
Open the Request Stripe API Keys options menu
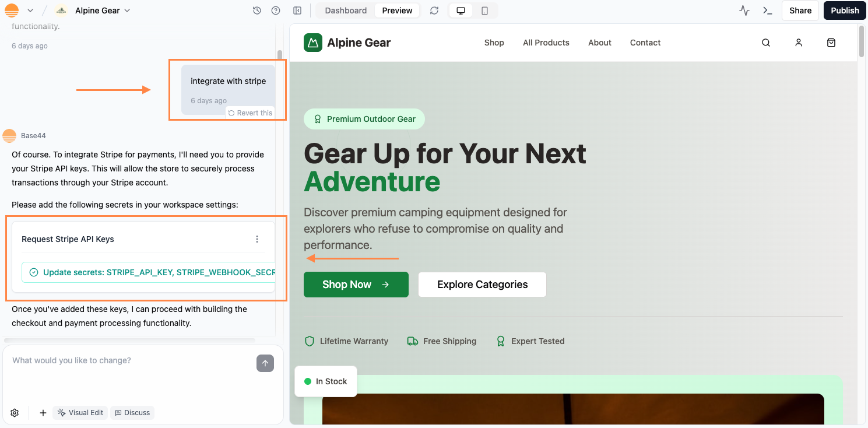point(257,239)
